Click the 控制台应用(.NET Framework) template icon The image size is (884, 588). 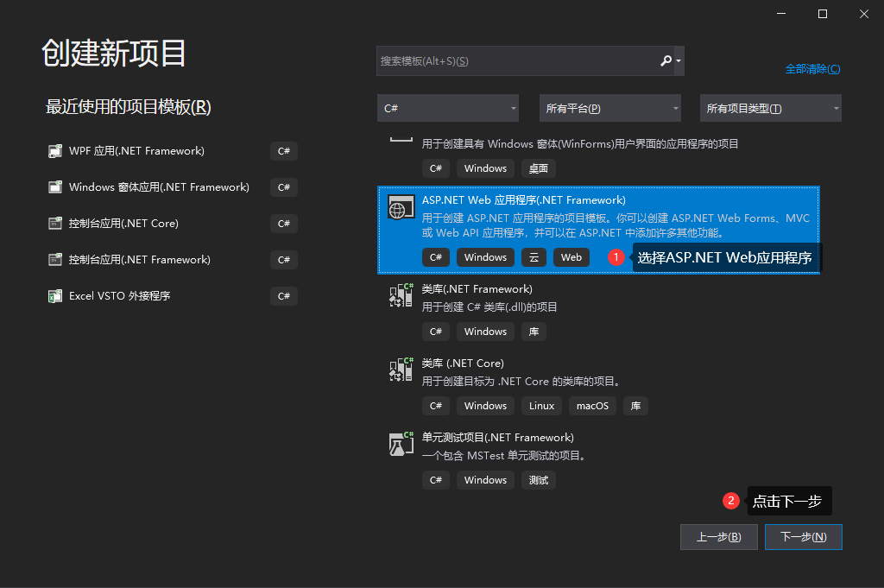click(54, 259)
